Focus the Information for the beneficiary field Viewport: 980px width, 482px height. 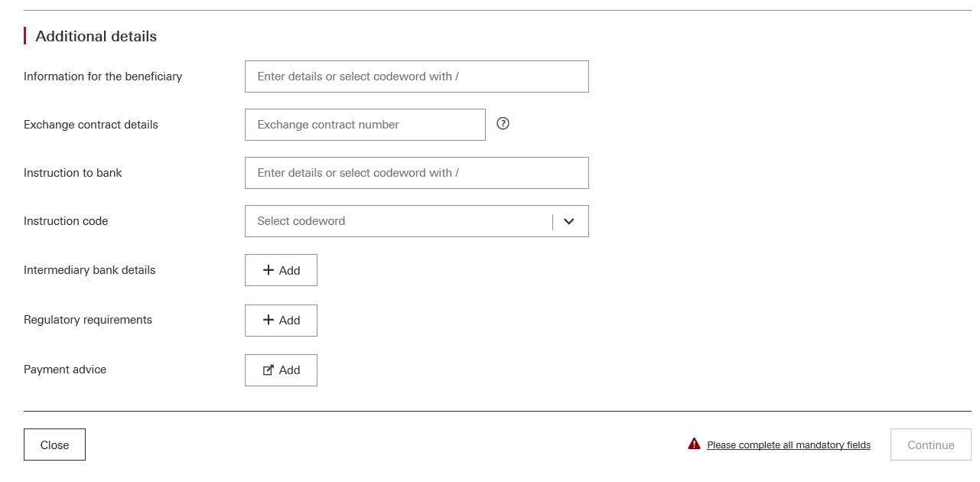coord(416,77)
